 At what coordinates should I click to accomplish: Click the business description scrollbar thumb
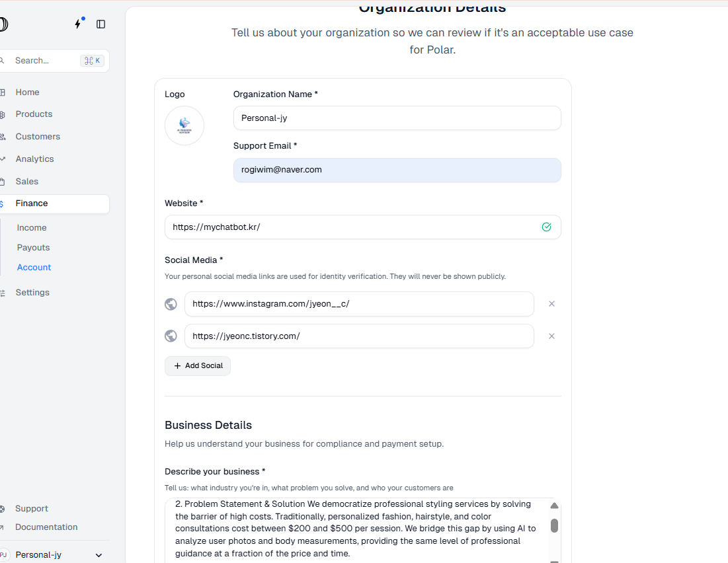pos(554,526)
